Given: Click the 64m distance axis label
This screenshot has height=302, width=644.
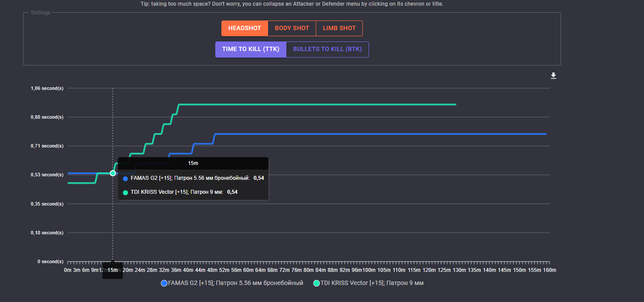Looking at the screenshot, I should pyautogui.click(x=260, y=270).
